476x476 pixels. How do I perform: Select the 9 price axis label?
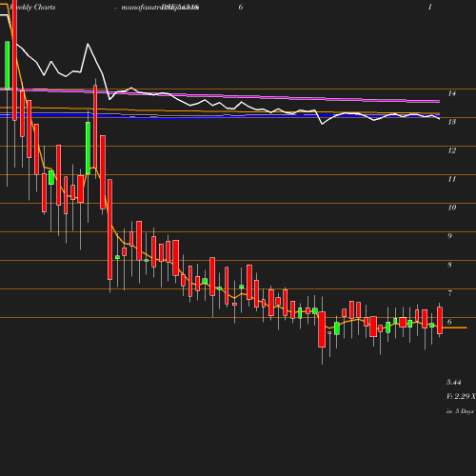[449, 236]
